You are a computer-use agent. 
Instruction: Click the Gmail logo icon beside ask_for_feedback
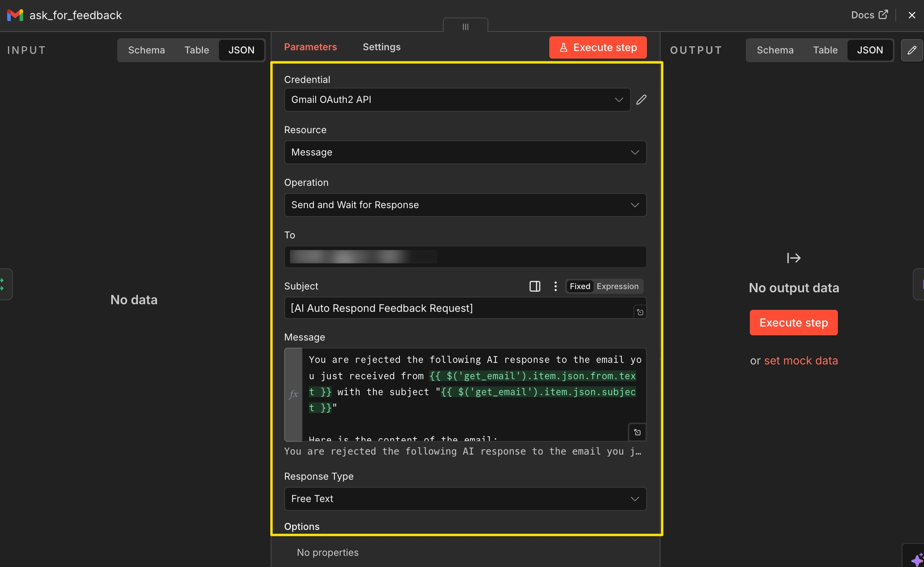click(x=15, y=15)
